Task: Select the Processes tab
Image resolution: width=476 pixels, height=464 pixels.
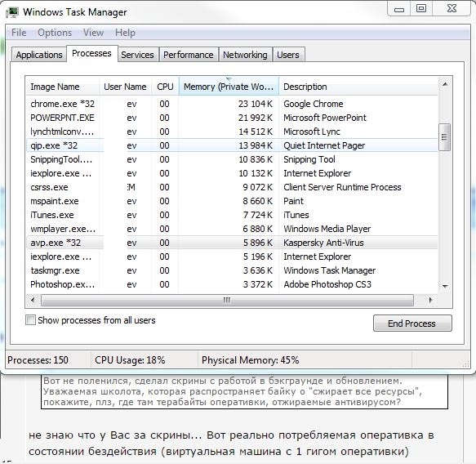Action: pos(91,53)
